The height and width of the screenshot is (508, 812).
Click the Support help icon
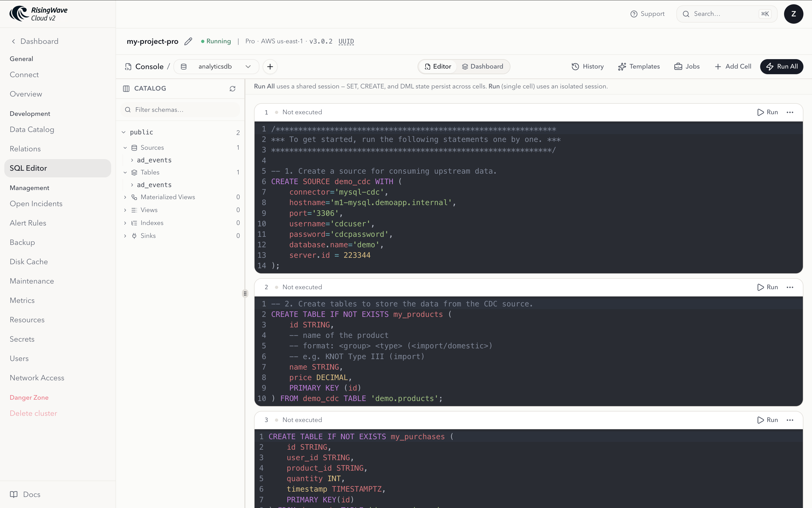(x=634, y=14)
